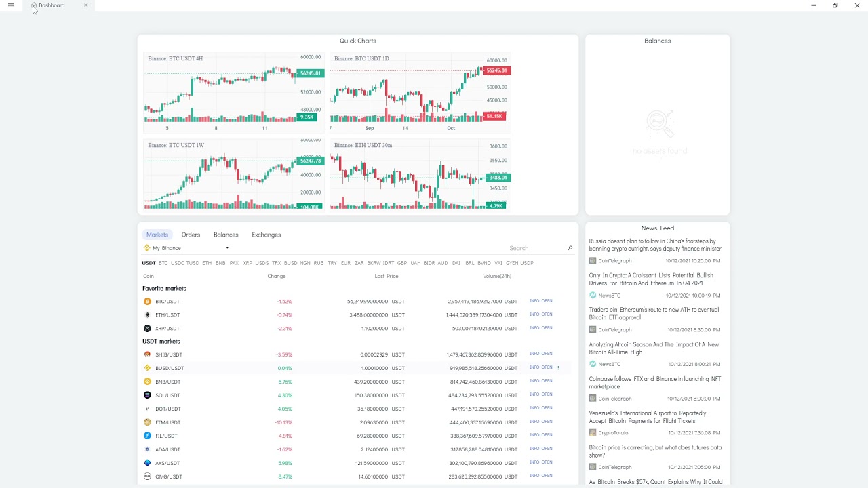
Task: Switch to the Orders tab
Action: click(191, 235)
